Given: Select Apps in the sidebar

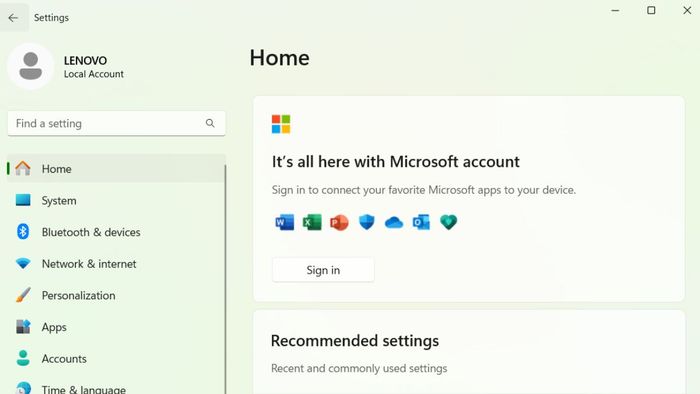Looking at the screenshot, I should coord(116,327).
